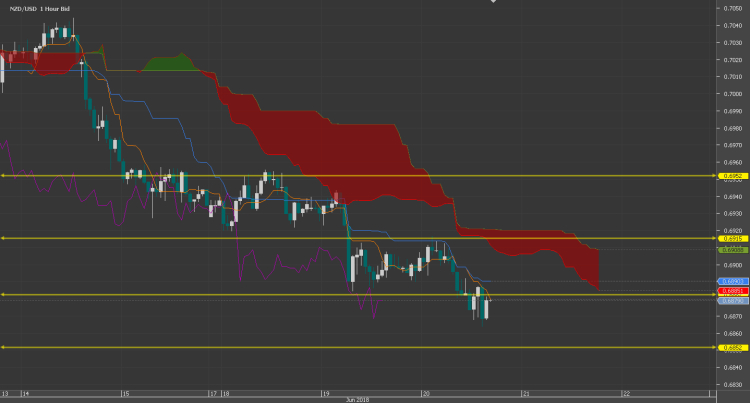The width and height of the screenshot is (750, 403).
Task: Click the red 0.68851 price marker
Action: [x=733, y=291]
